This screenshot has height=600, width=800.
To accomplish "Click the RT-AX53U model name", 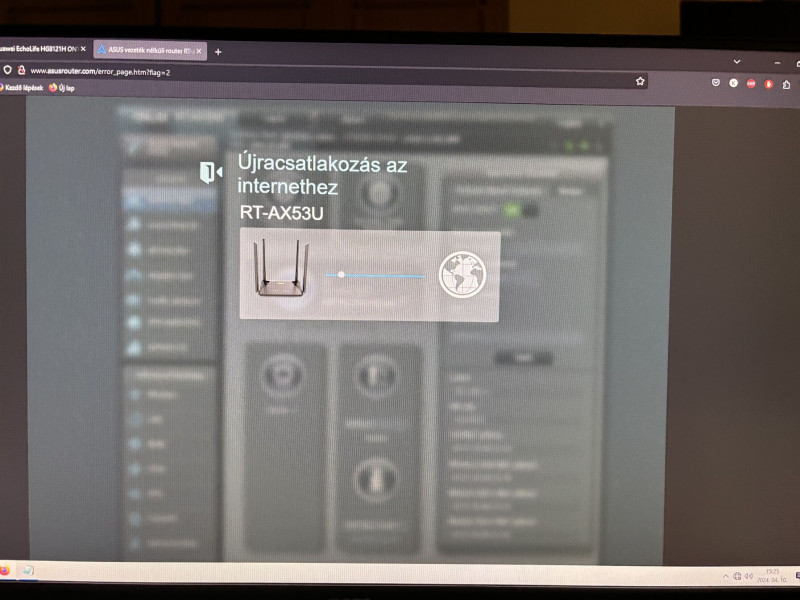I will pyautogui.click(x=282, y=213).
